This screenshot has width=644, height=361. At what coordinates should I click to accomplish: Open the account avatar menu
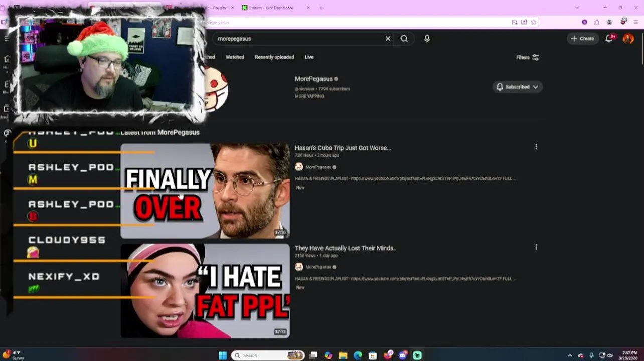tap(628, 38)
